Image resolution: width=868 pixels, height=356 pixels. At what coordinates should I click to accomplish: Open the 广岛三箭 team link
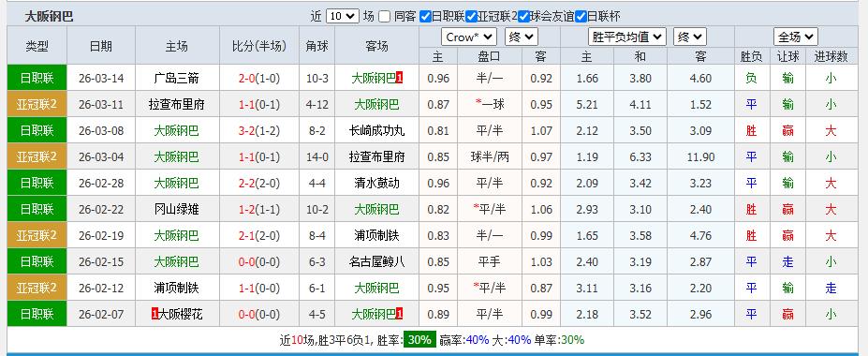177,79
